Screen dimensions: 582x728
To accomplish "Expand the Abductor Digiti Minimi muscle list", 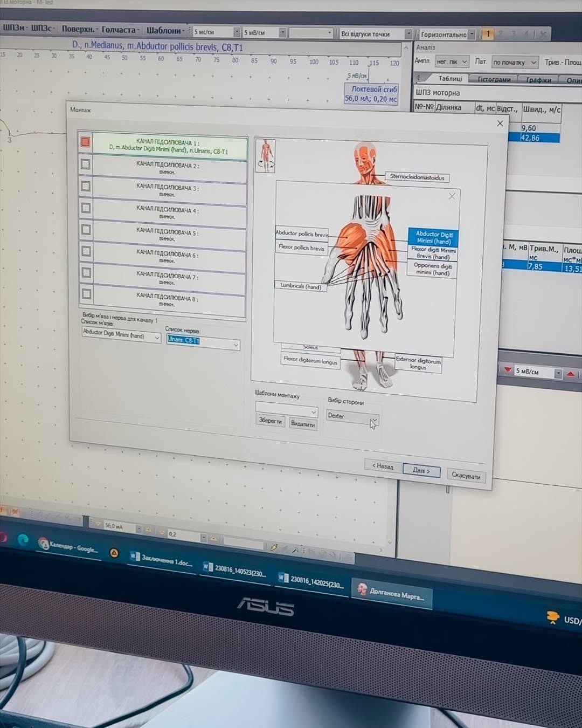I will tap(157, 338).
